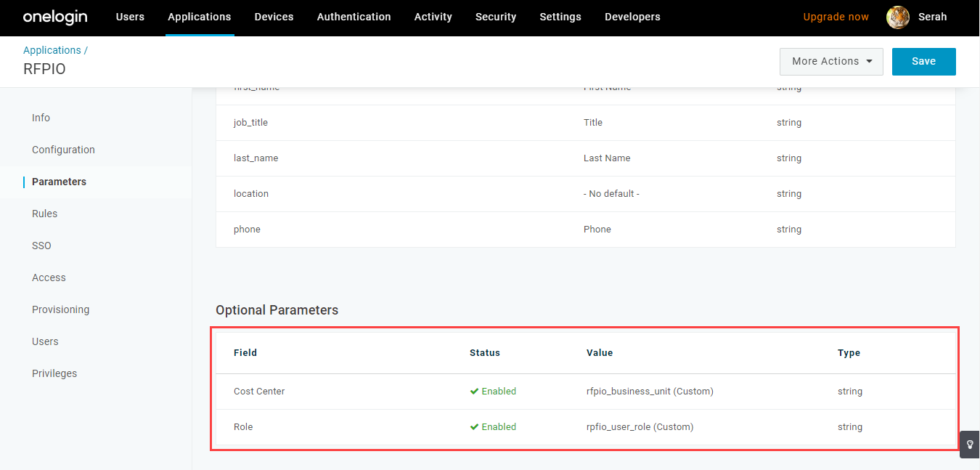The image size is (980, 470).
Task: Open the Applications menu
Action: pyautogui.click(x=200, y=17)
